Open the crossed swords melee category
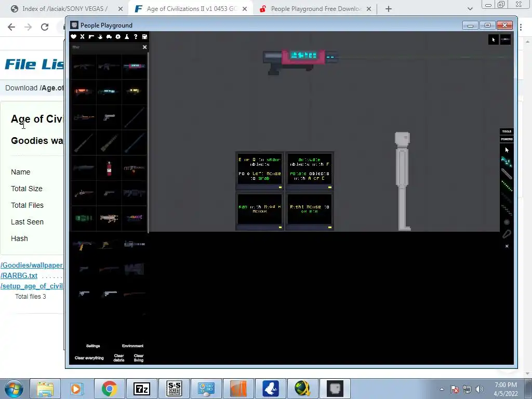Viewport: 532px width, 399px height. click(83, 37)
